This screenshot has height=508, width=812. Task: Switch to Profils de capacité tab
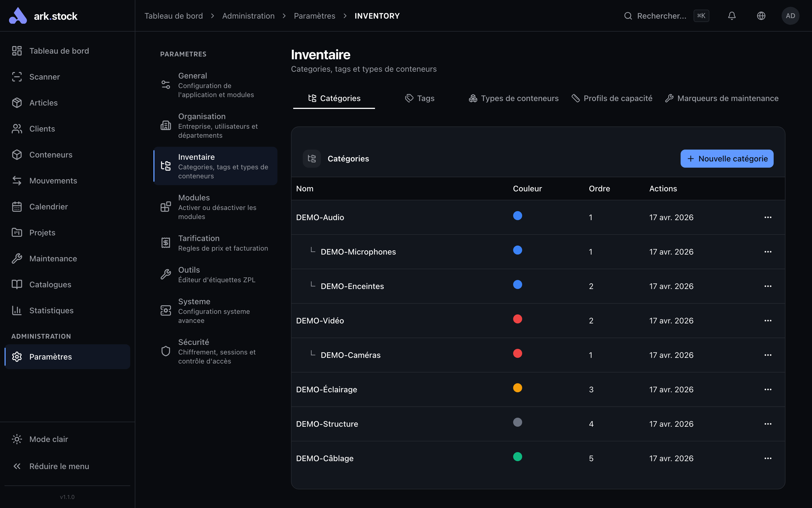coord(612,98)
